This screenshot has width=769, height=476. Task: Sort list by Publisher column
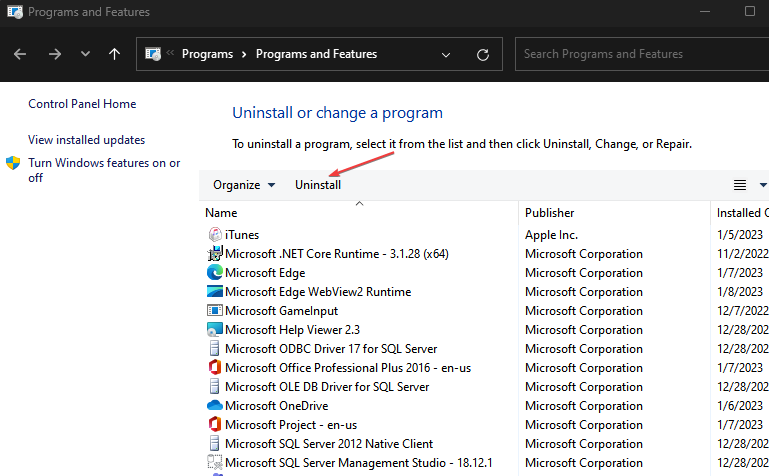pyautogui.click(x=550, y=213)
